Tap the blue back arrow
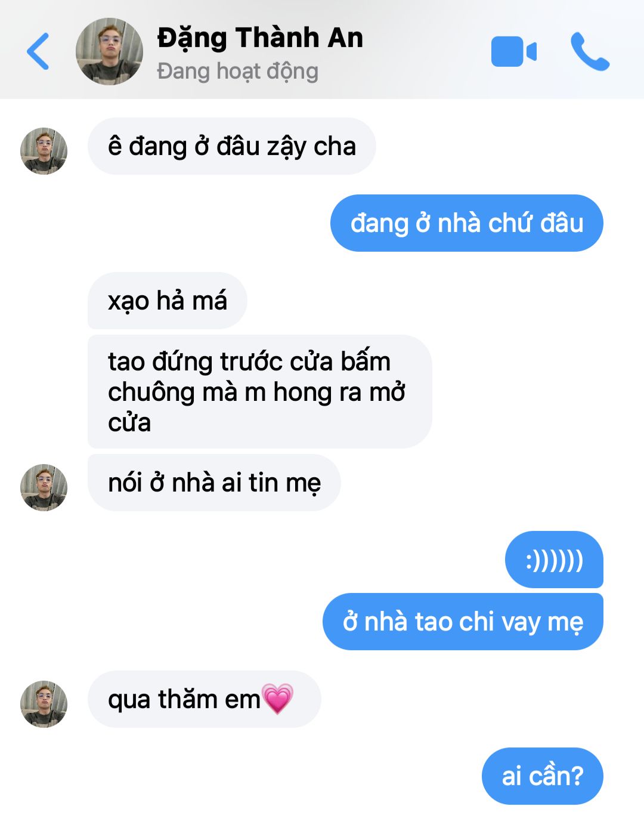This screenshot has height=822, width=644. [38, 52]
